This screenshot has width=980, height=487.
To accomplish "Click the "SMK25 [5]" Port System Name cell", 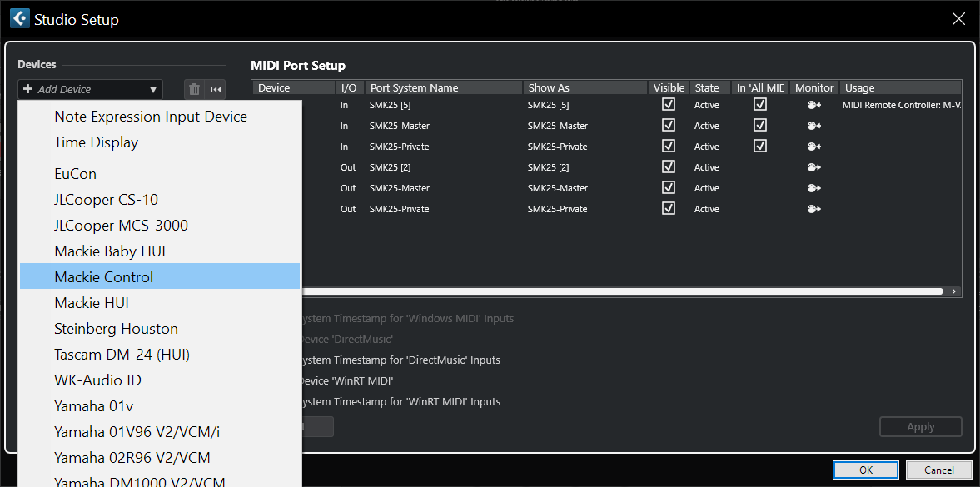I will [391, 105].
